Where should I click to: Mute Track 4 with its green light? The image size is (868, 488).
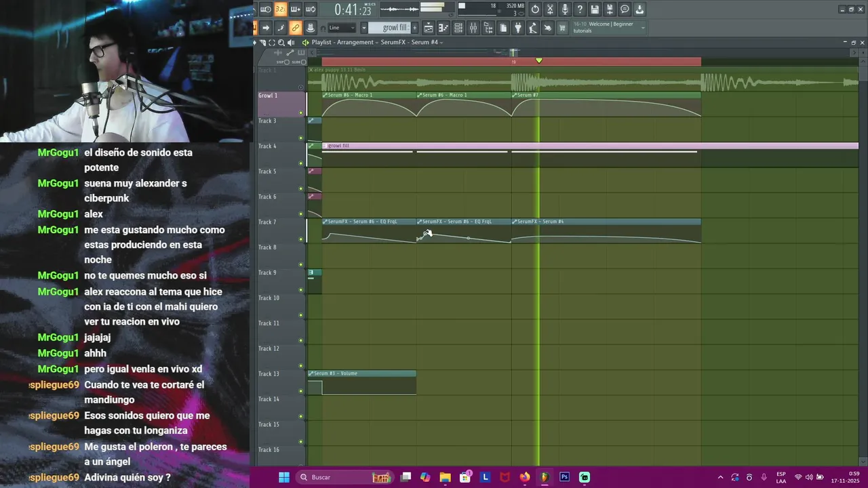[301, 163]
